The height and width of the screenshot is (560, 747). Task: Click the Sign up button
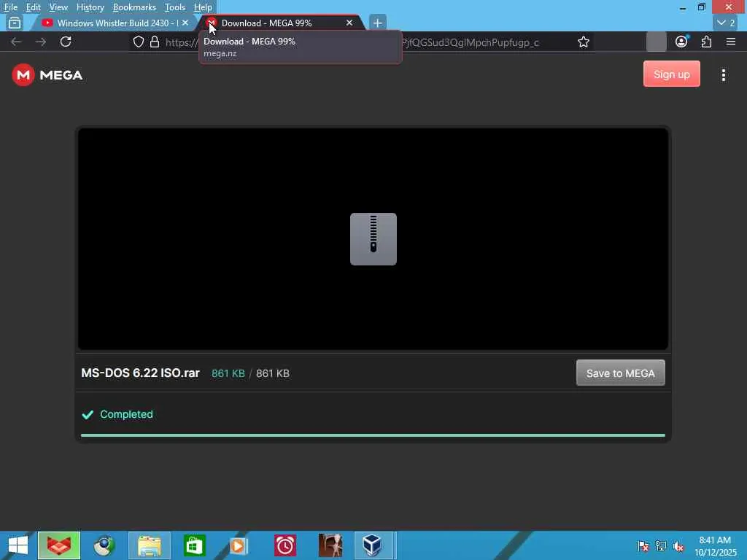pos(672,74)
